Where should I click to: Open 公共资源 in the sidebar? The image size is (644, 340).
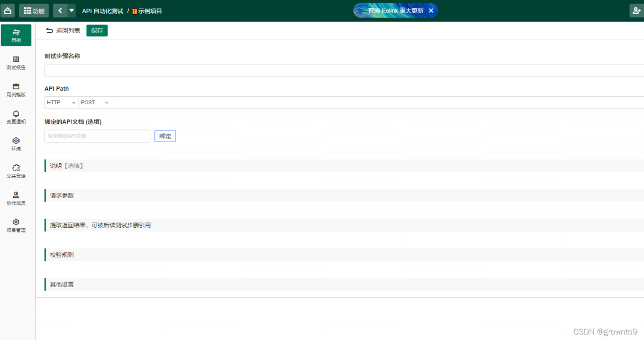(x=16, y=172)
